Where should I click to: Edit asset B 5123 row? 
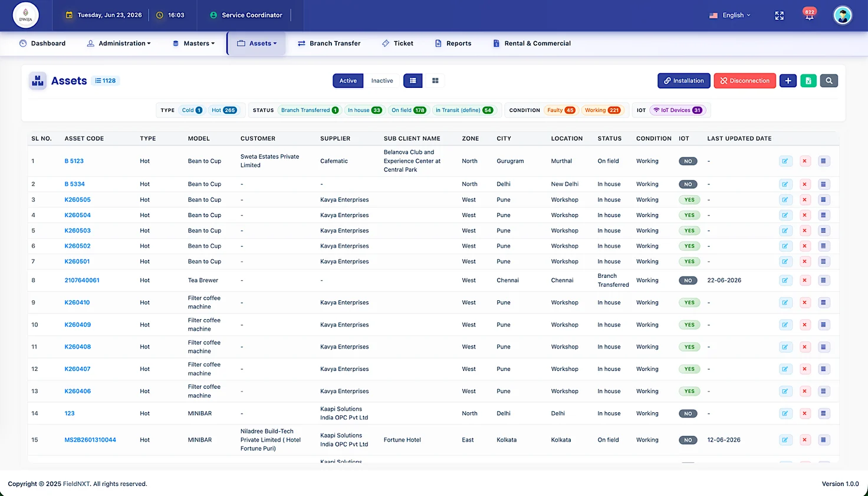coord(785,161)
